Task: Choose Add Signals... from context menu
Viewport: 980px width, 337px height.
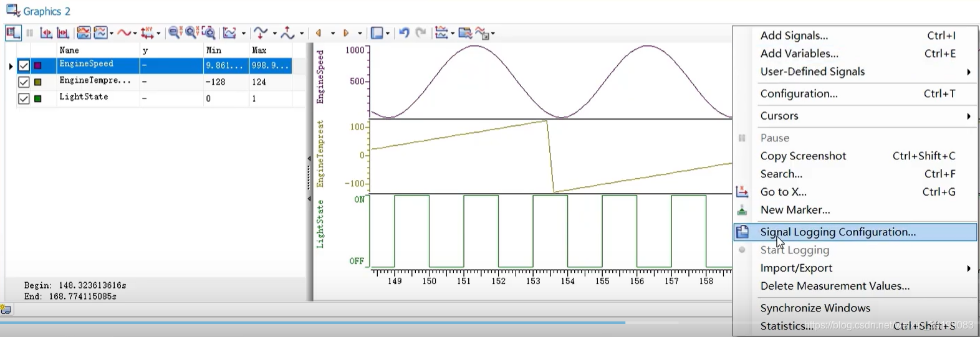Action: point(855,36)
